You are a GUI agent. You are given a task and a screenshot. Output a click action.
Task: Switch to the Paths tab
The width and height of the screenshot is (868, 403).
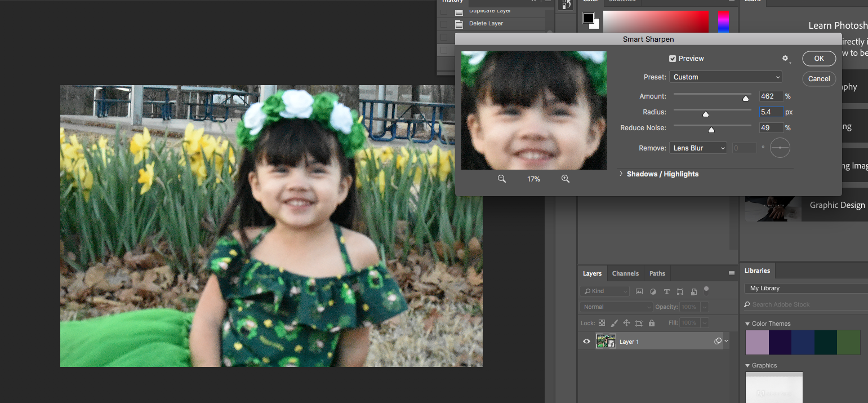coord(657,273)
